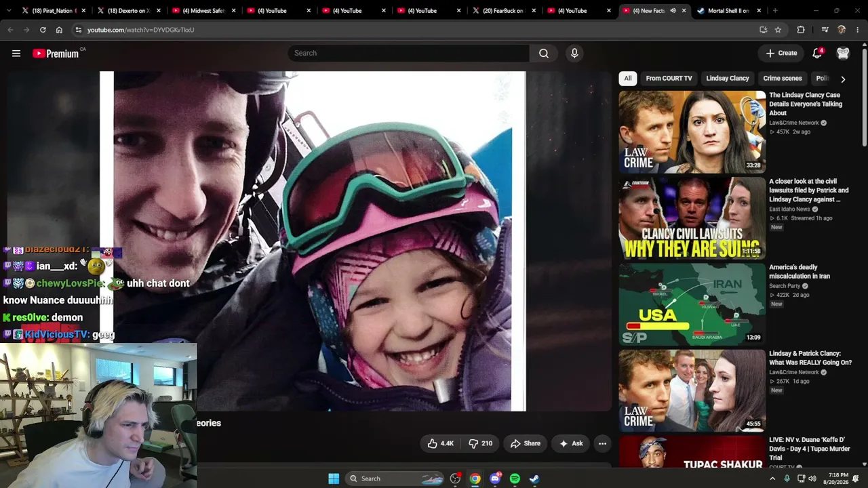Image resolution: width=868 pixels, height=488 pixels.
Task: Click the Windows taskbar Search box
Action: point(395,479)
